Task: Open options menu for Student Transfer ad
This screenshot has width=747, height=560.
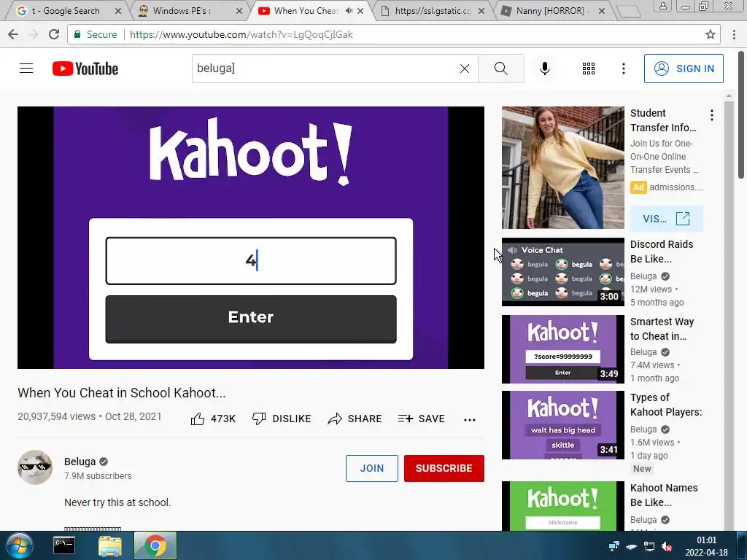Action: (x=712, y=115)
